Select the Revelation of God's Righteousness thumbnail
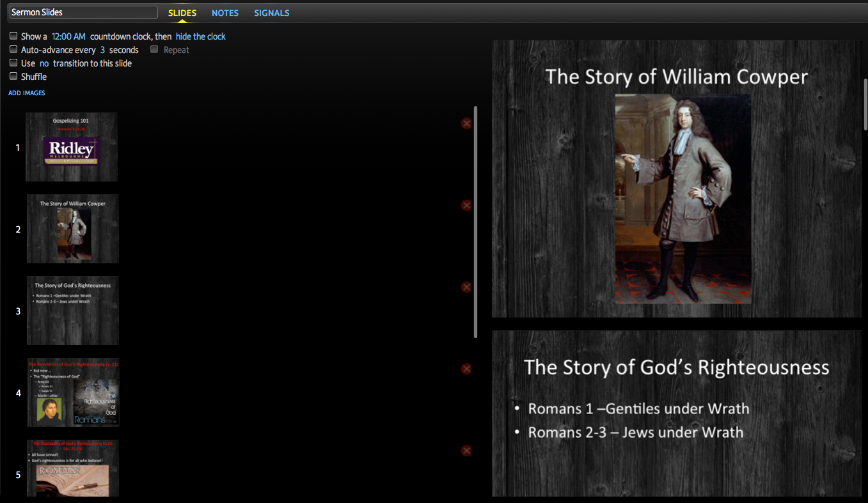Viewport: 868px width, 503px height. pos(73,392)
